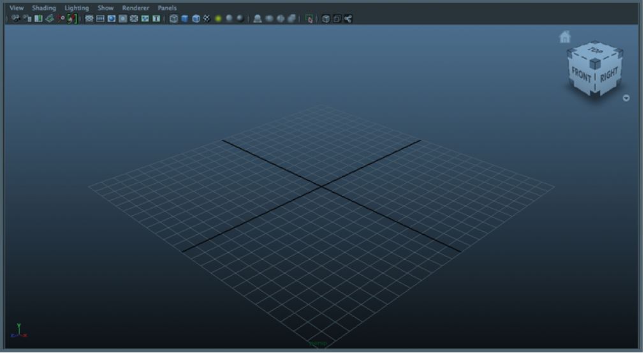The width and height of the screenshot is (644, 353).
Task: Enable the Grease Pencil tool icon
Action: (x=72, y=19)
